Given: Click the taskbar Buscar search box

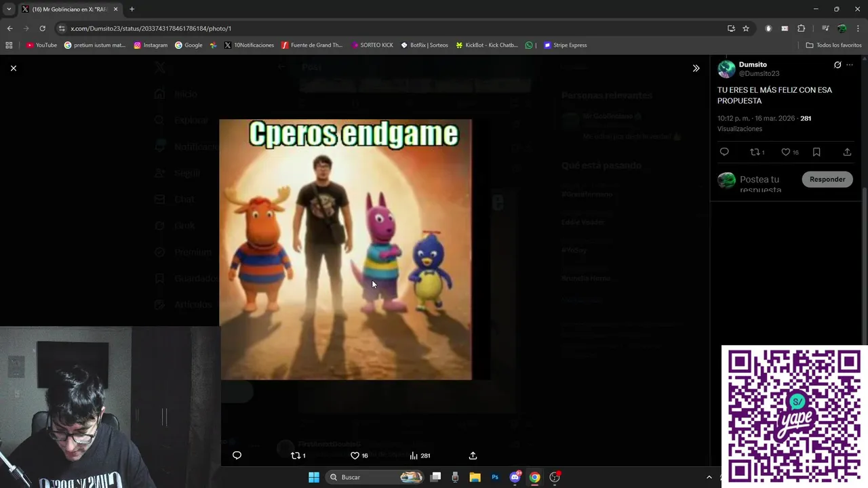Looking at the screenshot, I should (x=375, y=477).
